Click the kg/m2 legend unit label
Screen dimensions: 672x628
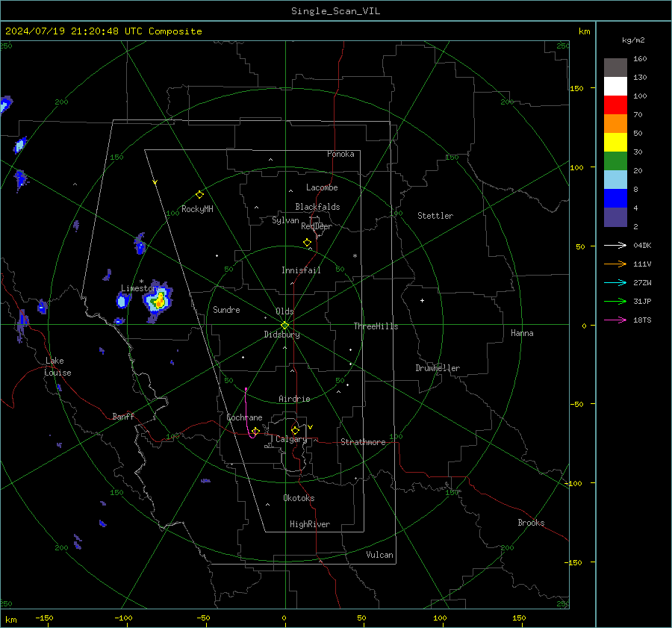pos(633,40)
